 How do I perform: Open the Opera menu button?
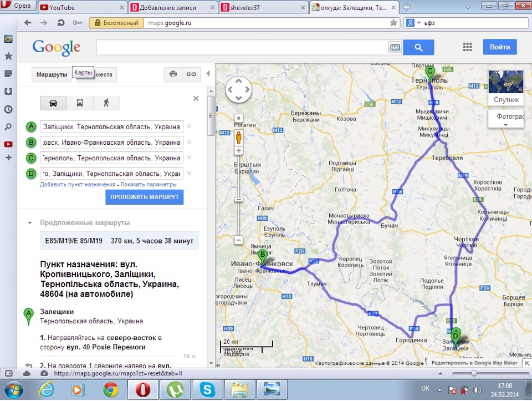tap(18, 6)
